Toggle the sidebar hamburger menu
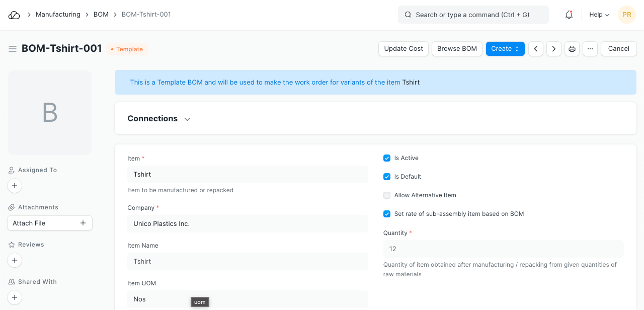Viewport: 644px width, 310px height. [x=13, y=49]
